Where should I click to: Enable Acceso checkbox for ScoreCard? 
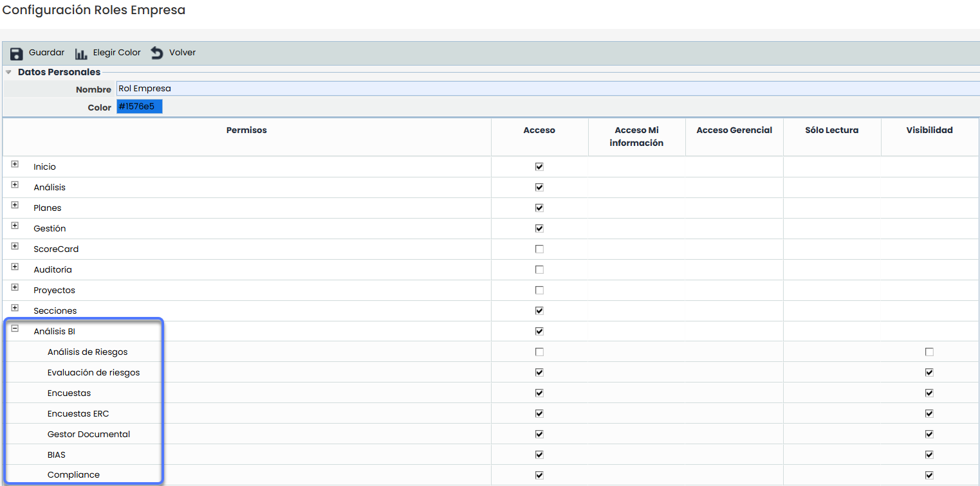(x=539, y=249)
